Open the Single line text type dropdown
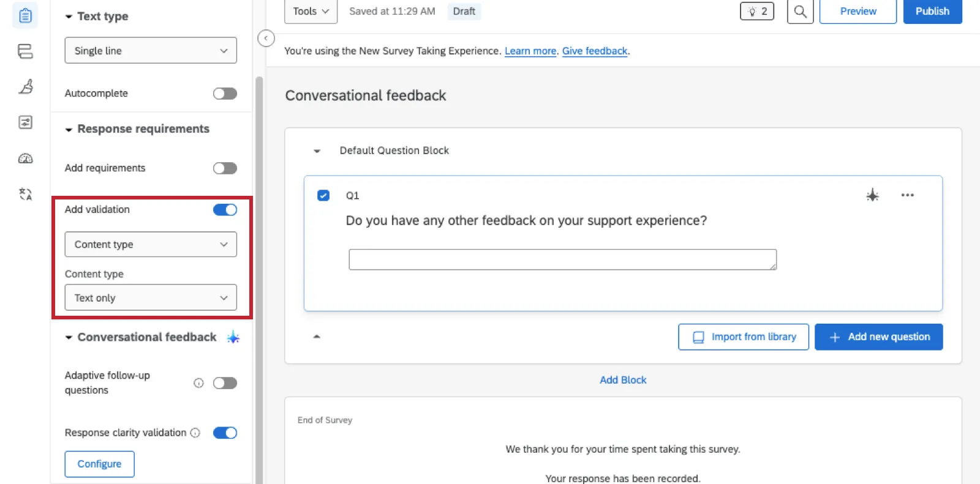980x484 pixels. (x=151, y=51)
